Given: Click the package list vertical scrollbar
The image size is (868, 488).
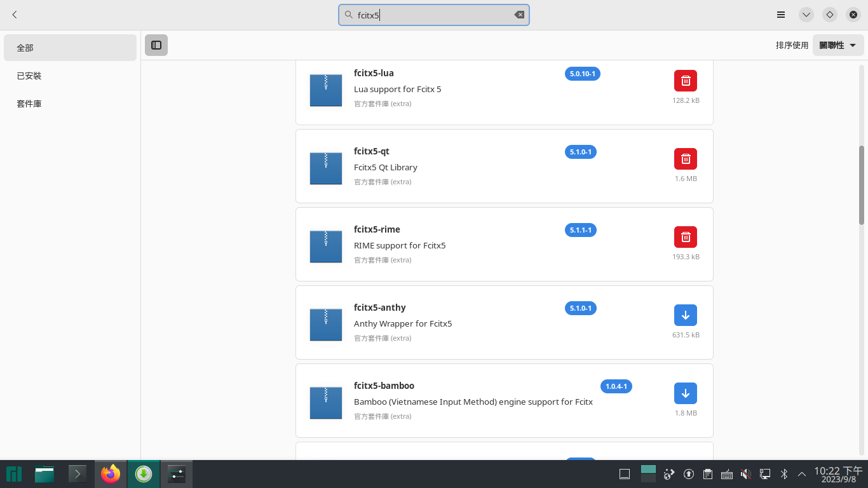Looking at the screenshot, I should pos(862,185).
